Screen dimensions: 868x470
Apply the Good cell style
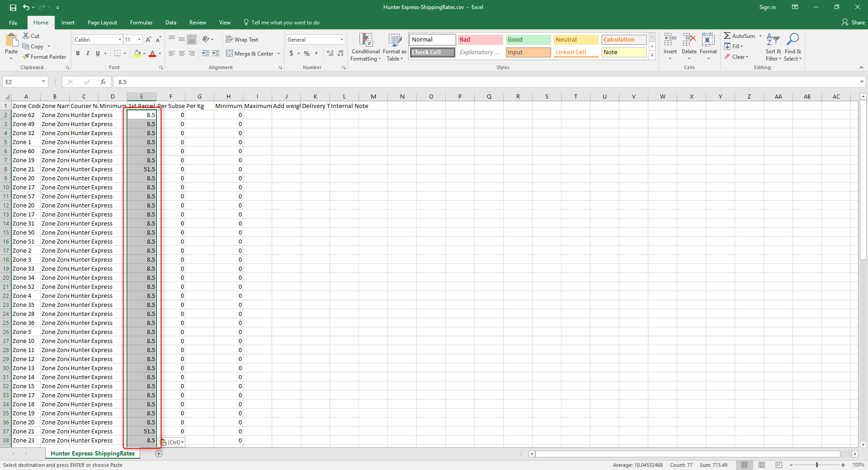tap(528, 40)
